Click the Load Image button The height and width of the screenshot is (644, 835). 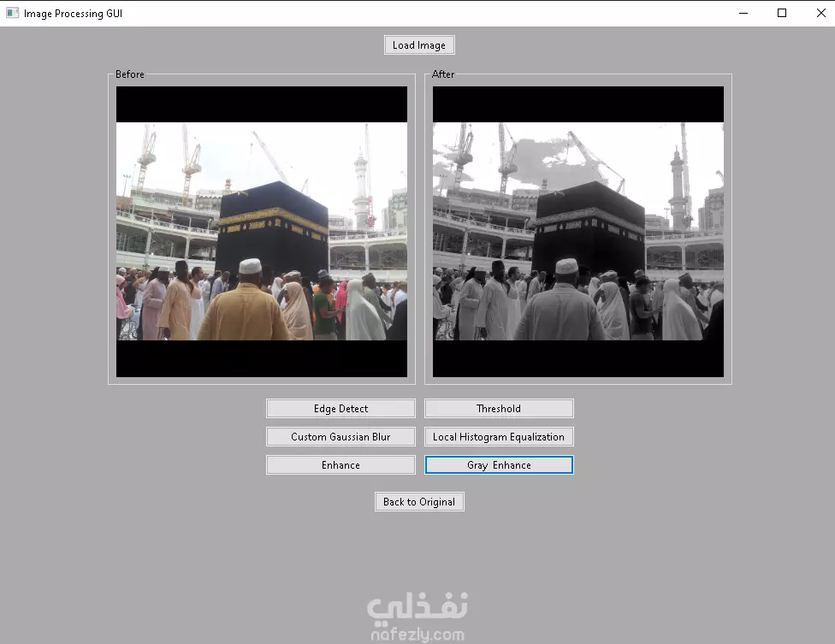(419, 45)
